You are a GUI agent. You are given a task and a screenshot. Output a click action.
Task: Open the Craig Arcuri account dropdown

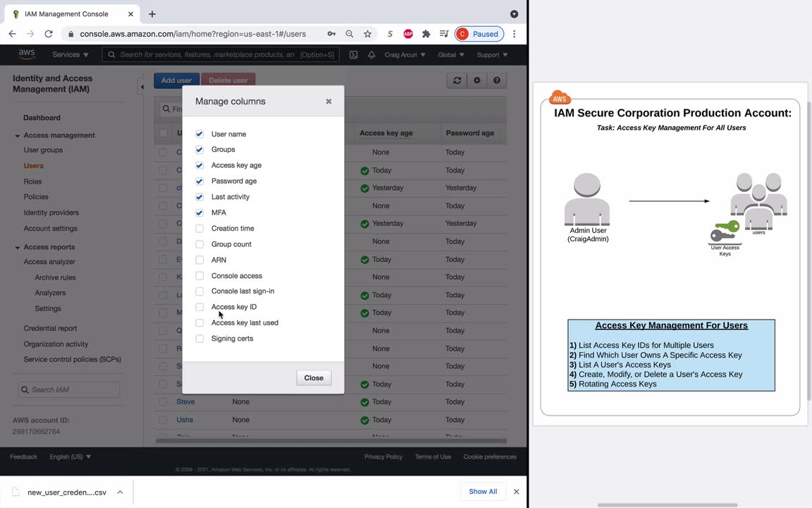[x=405, y=54]
